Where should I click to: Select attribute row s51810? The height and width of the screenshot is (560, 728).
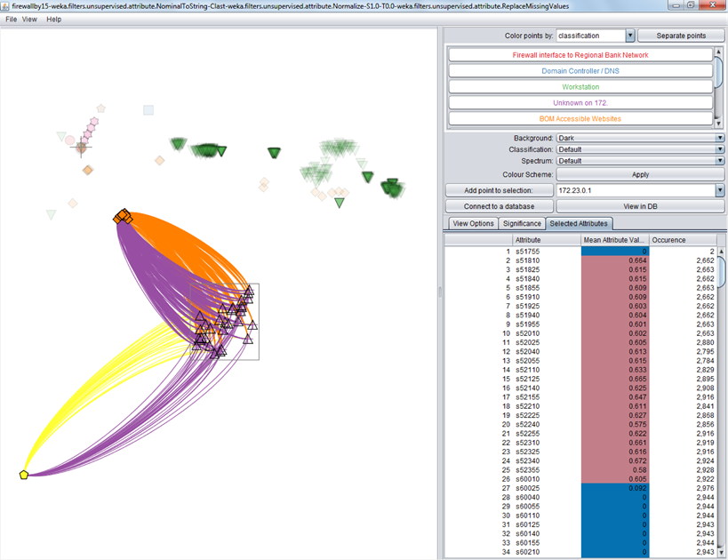580,260
